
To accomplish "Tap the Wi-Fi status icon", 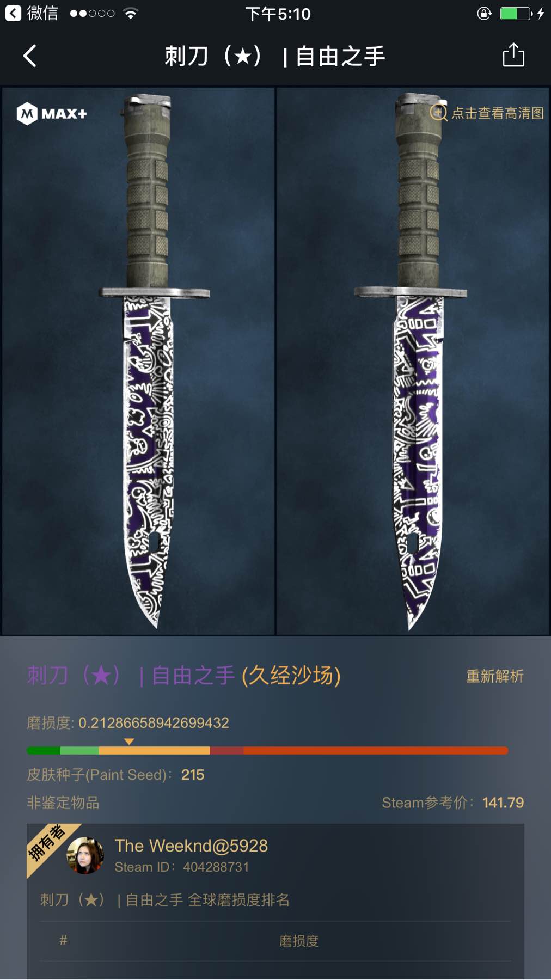I will point(130,13).
